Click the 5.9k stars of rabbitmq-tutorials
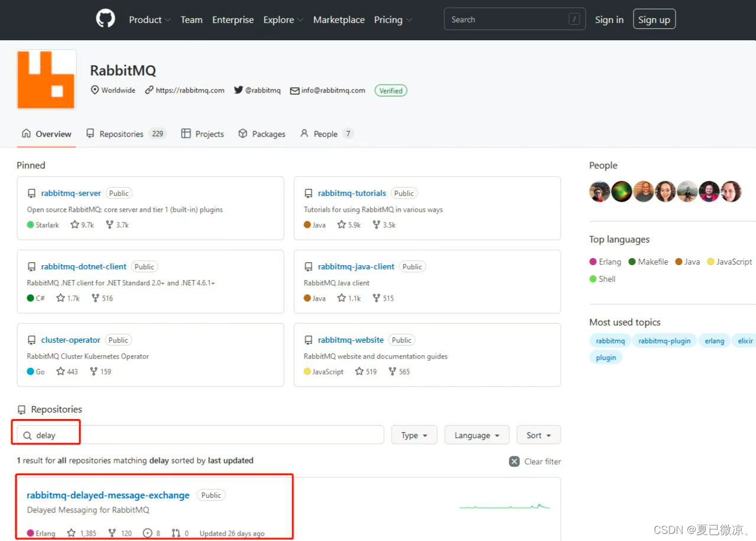Viewport: 756px width, 541px height. [x=349, y=225]
